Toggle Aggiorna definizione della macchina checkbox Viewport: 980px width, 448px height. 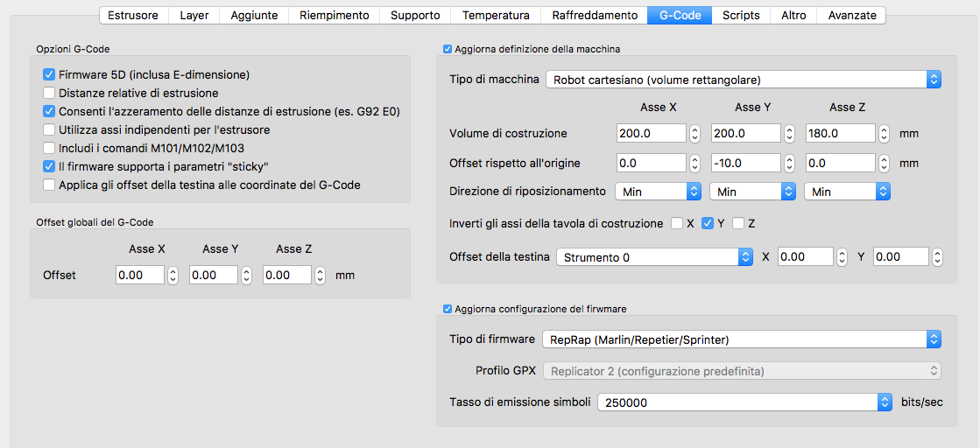pos(448,49)
